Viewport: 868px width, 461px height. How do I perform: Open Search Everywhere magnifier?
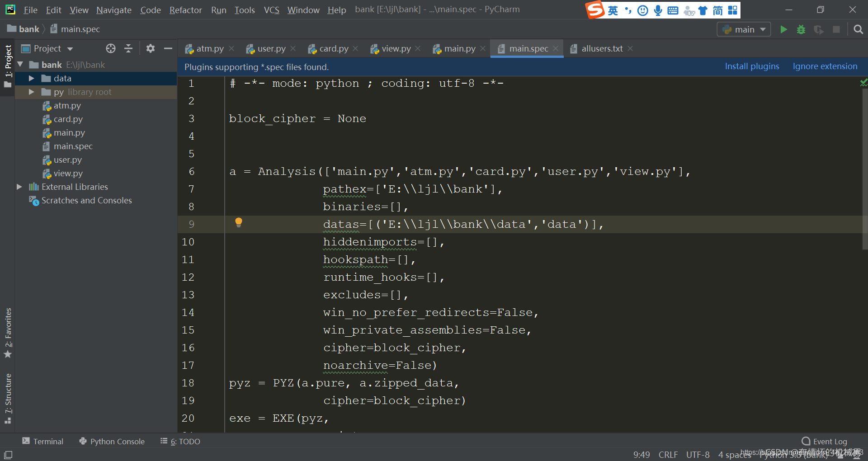858,29
